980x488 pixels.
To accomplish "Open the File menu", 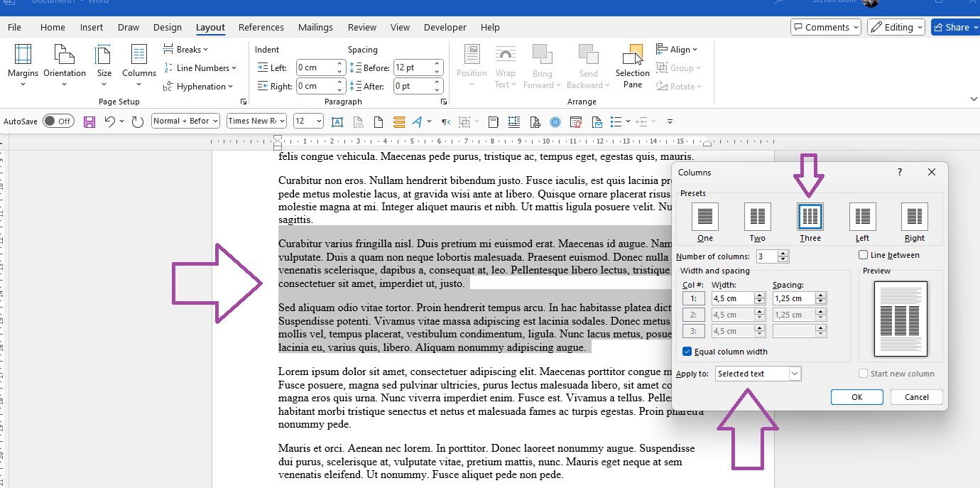I will (14, 27).
